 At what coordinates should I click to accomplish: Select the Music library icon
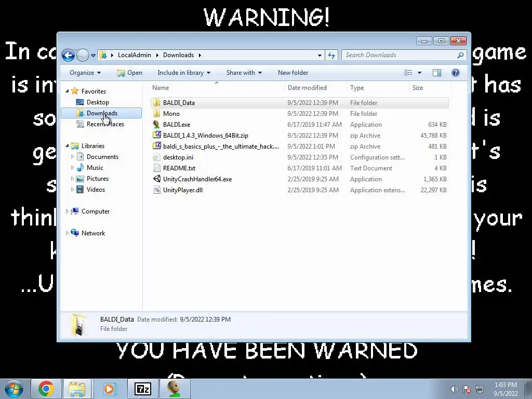pyautogui.click(x=80, y=168)
